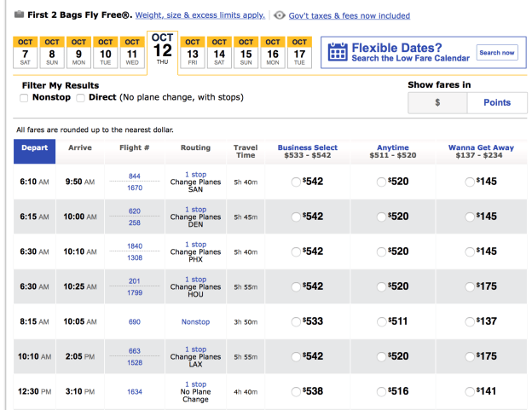This screenshot has width=532, height=410.
Task: Open flight number 201 details
Action: coord(135,280)
